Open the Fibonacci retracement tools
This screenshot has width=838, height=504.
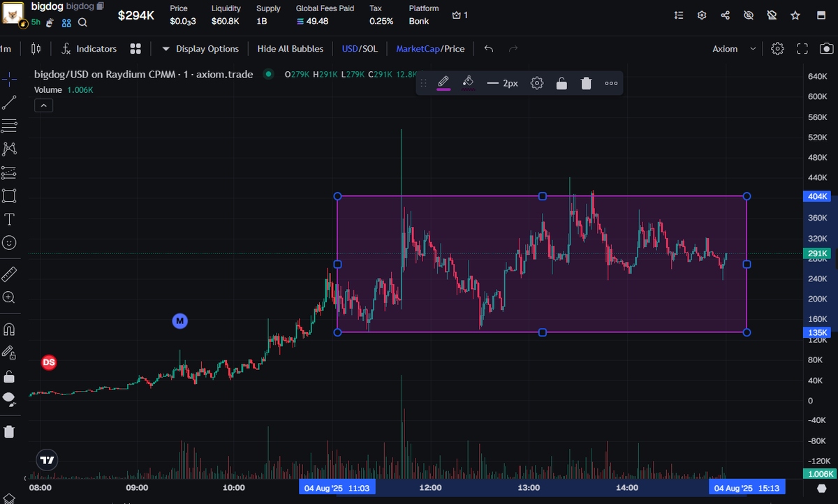9,126
